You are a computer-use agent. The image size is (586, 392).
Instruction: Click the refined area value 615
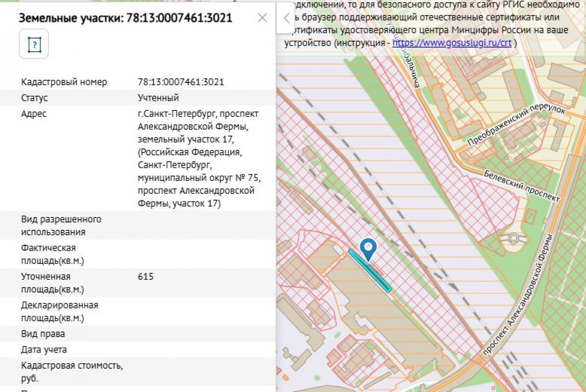coord(146,277)
